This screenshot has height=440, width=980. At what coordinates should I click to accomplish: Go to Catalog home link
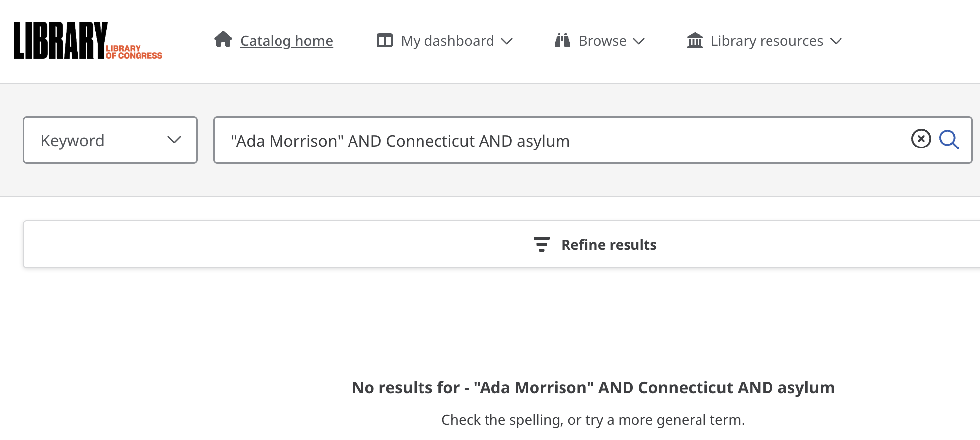pyautogui.click(x=286, y=41)
